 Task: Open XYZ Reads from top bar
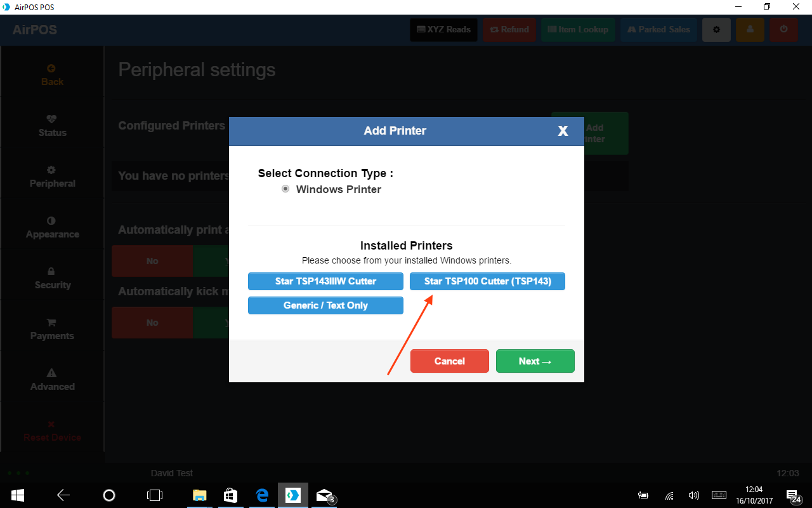tap(443, 29)
